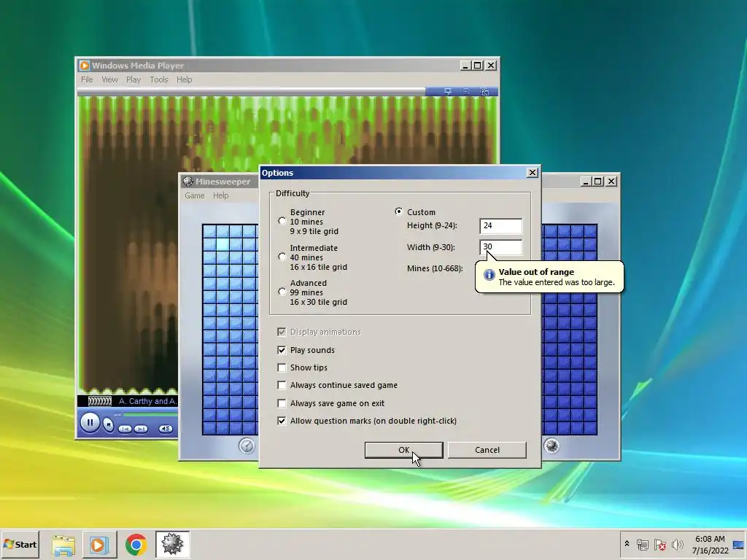Minimize the Minesweeper window

pyautogui.click(x=586, y=181)
